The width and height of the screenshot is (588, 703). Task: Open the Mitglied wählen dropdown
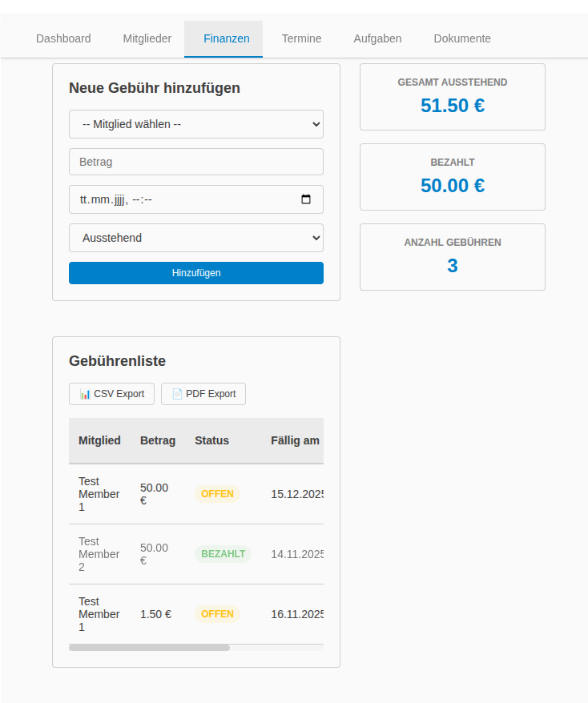[195, 124]
